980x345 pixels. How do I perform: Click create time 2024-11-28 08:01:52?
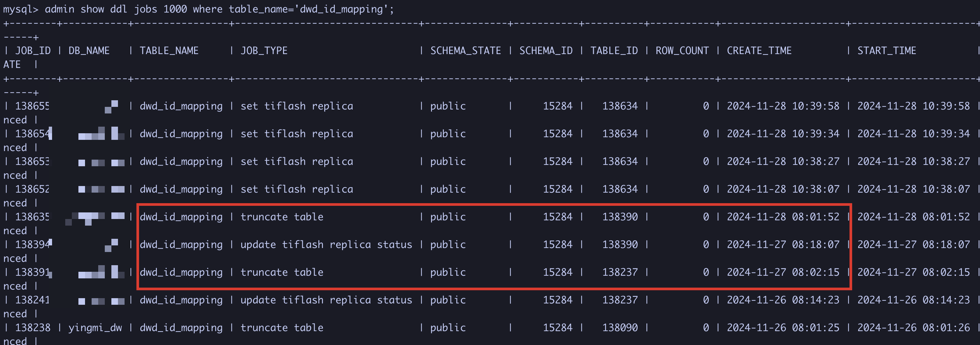783,217
